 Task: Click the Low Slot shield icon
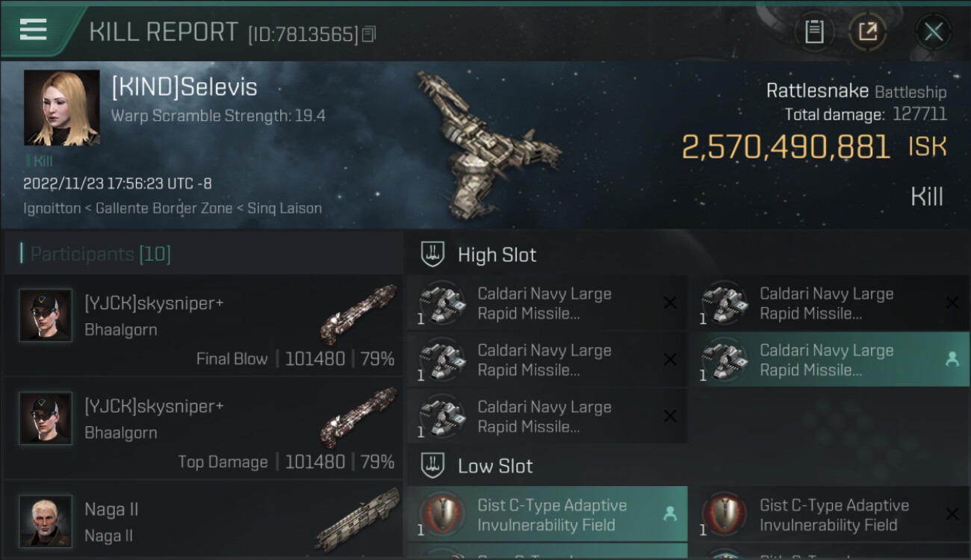tap(433, 466)
